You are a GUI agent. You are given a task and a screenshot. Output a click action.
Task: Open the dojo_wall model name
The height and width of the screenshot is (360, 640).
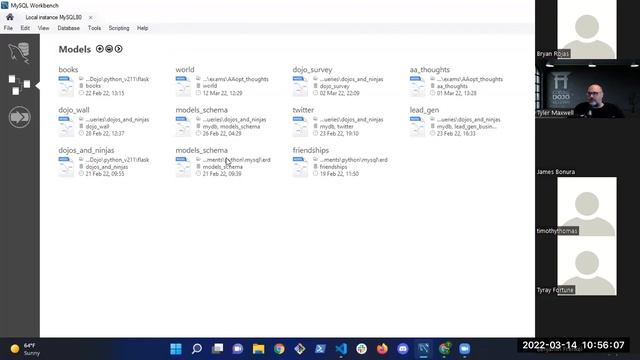click(74, 110)
